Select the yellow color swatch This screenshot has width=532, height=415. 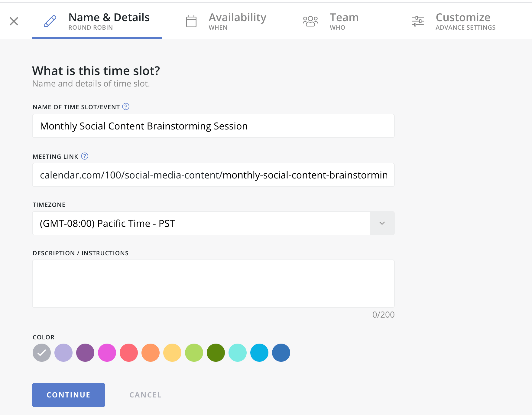tap(172, 353)
